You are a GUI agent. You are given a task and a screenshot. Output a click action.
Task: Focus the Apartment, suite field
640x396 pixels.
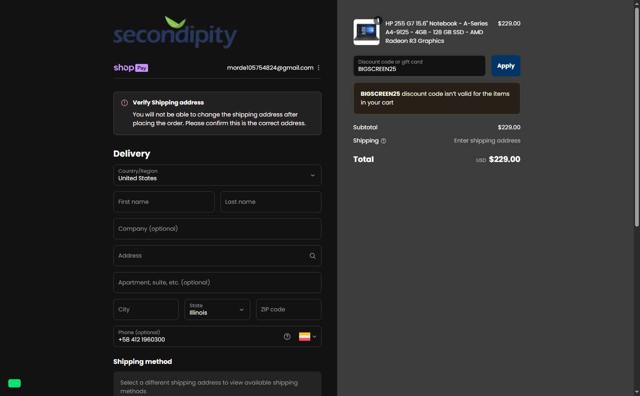pos(217,283)
